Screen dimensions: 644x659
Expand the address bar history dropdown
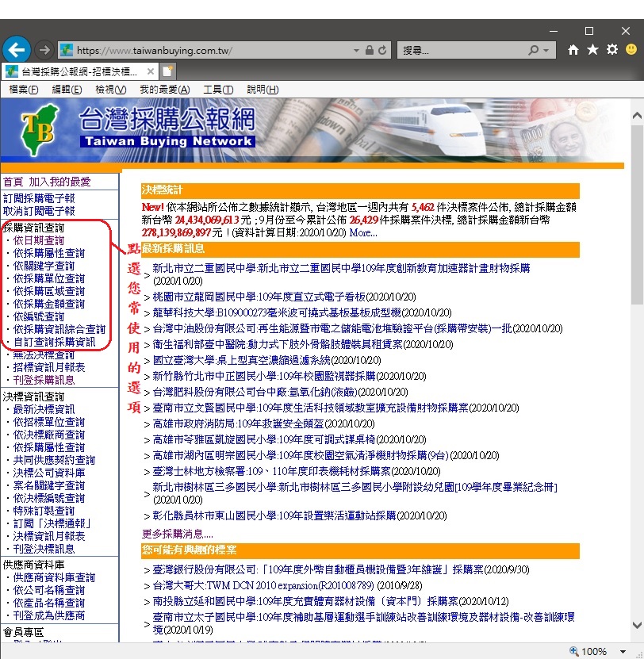tap(356, 51)
